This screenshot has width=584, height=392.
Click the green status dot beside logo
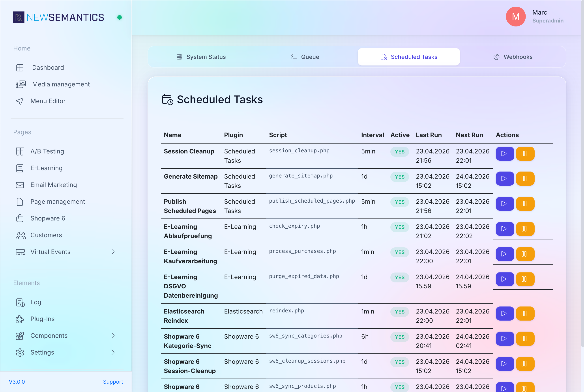point(120,17)
